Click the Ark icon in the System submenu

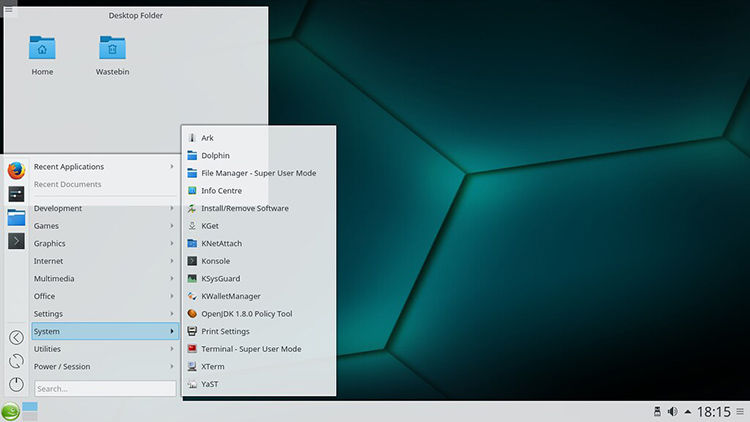[192, 138]
